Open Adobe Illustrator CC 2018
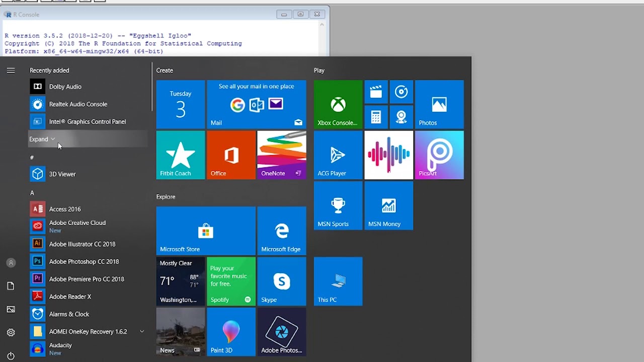The height and width of the screenshot is (362, 644). pos(88,244)
